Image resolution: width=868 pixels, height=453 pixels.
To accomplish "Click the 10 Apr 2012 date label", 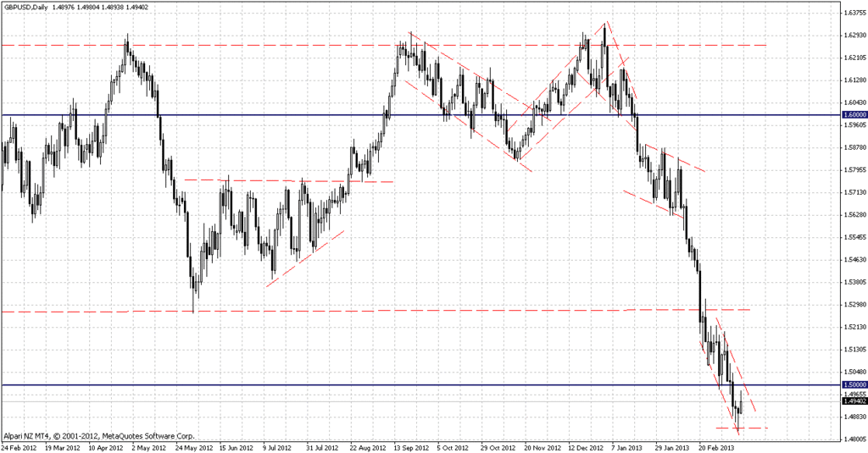I will click(x=106, y=448).
